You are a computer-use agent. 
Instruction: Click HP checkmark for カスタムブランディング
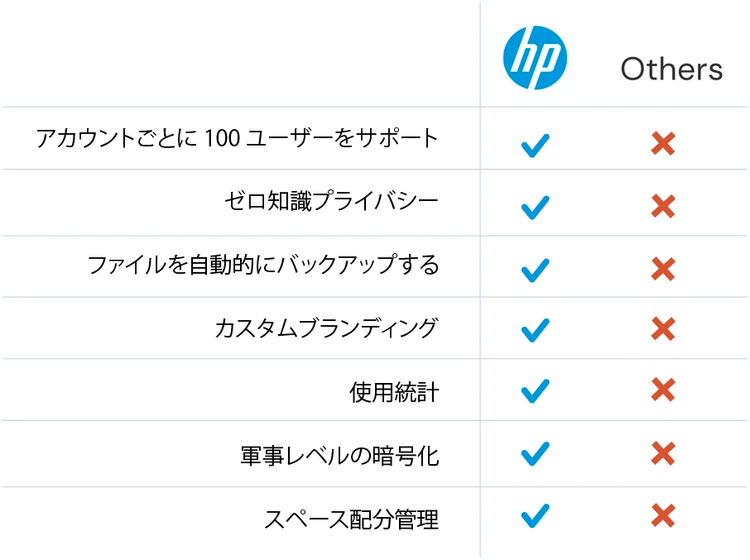536,329
